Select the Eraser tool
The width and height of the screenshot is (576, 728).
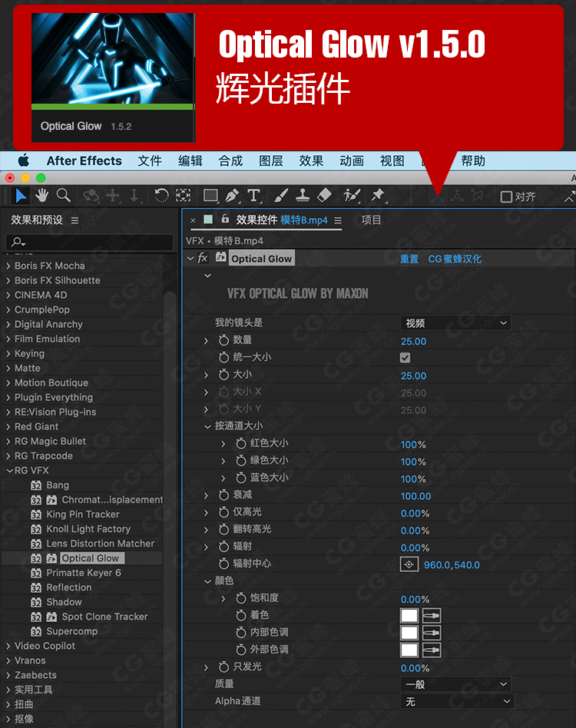(324, 196)
